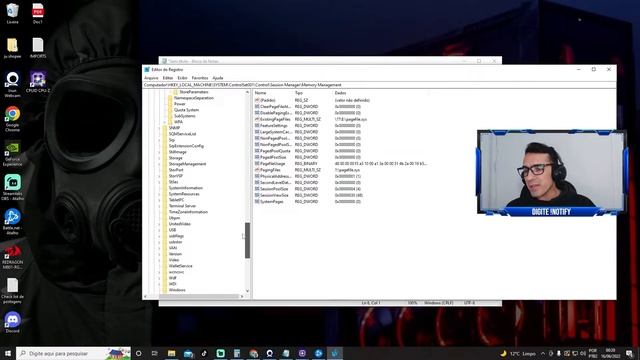
Task: Select the (Padrão) default value icon
Action: pos(257,100)
